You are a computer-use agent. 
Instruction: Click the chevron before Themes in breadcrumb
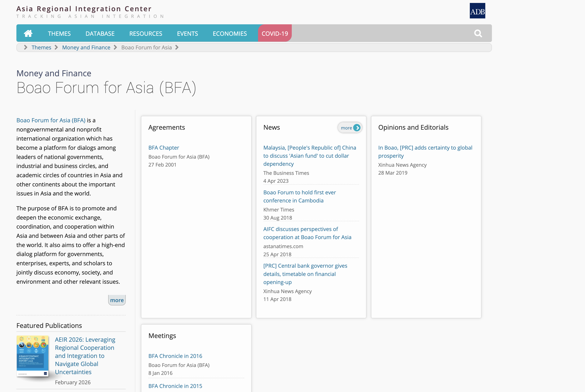25,48
